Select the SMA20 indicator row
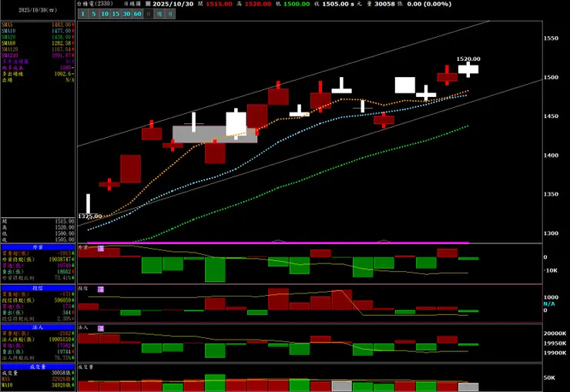570x392 pixels. tap(38, 37)
